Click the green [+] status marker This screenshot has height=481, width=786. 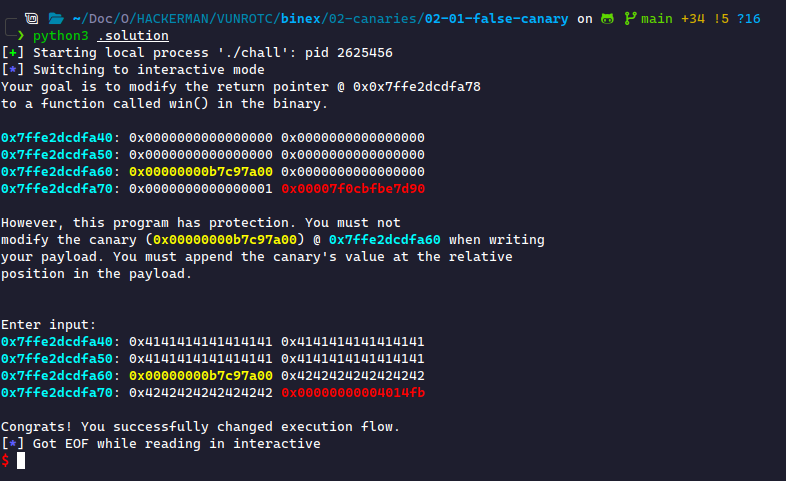13,53
